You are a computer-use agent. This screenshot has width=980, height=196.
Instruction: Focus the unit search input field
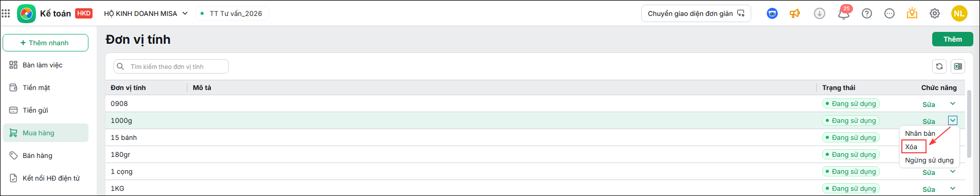(x=171, y=66)
